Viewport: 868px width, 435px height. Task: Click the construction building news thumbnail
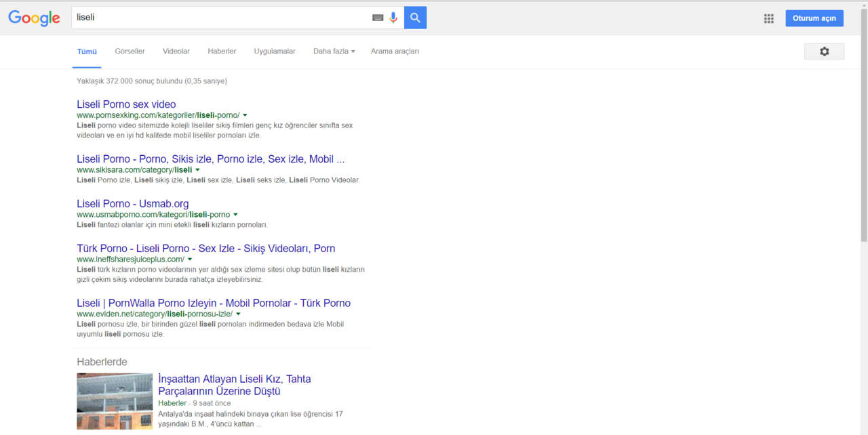[x=115, y=401]
